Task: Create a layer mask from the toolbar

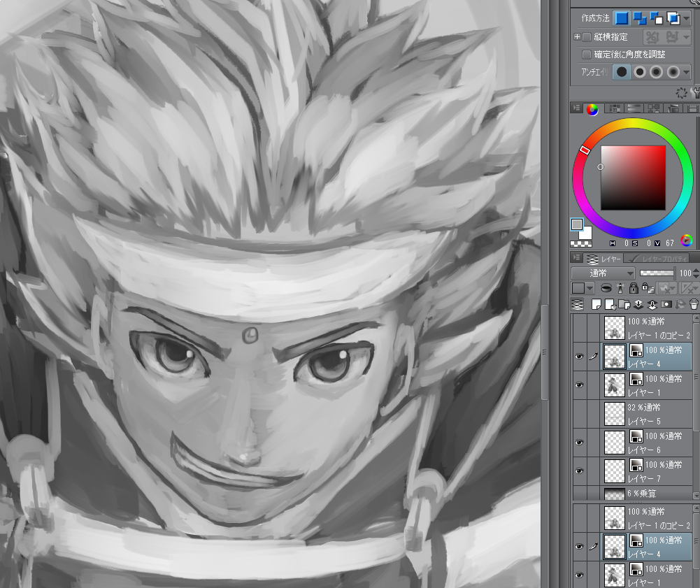Action: click(x=666, y=304)
